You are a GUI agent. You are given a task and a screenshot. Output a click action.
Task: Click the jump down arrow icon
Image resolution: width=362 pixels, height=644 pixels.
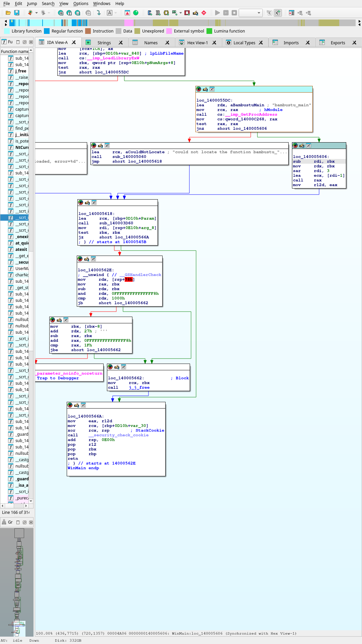click(x=99, y=13)
